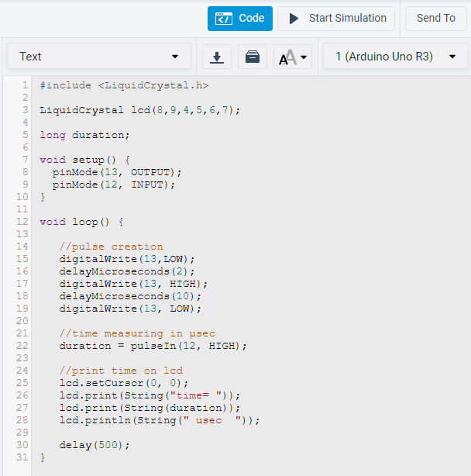Click the 'long duration;' line
Screen dimensions: 471x476
tap(84, 135)
